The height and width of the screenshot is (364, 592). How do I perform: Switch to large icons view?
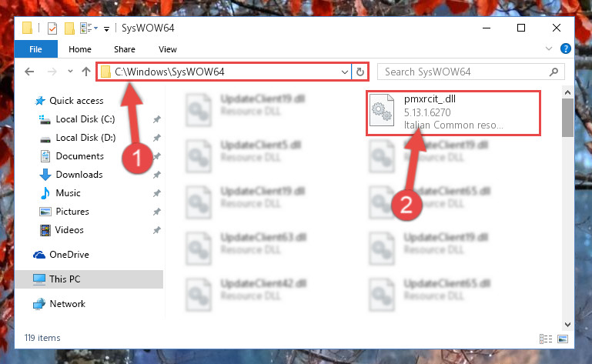click(x=563, y=339)
